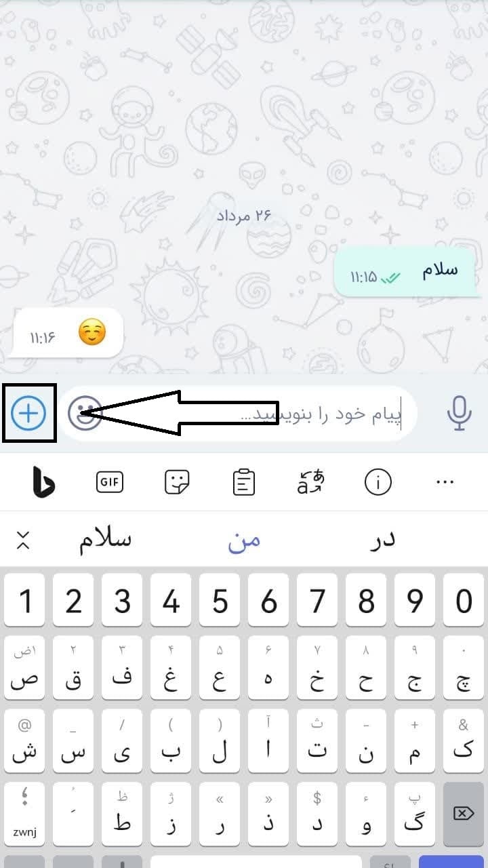Choose the suggestion word در

[380, 540]
